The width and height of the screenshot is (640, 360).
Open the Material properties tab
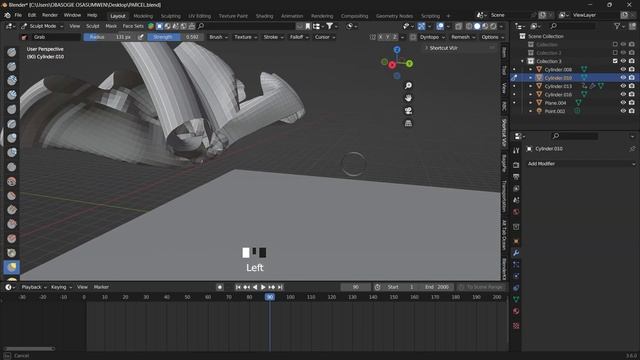click(516, 311)
